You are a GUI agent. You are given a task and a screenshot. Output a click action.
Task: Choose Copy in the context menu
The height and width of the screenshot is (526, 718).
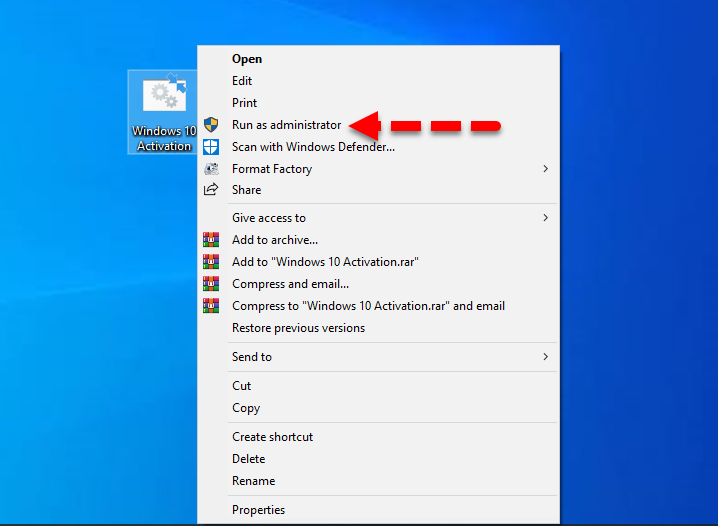[x=246, y=408]
